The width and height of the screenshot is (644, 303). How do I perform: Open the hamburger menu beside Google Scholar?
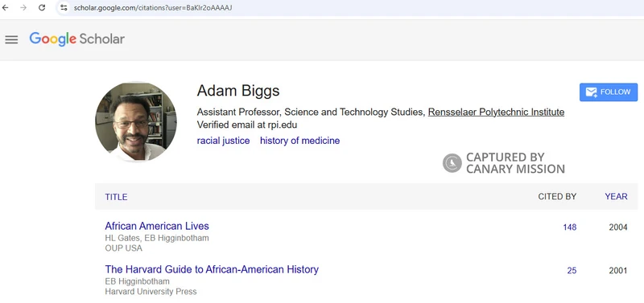tap(11, 39)
